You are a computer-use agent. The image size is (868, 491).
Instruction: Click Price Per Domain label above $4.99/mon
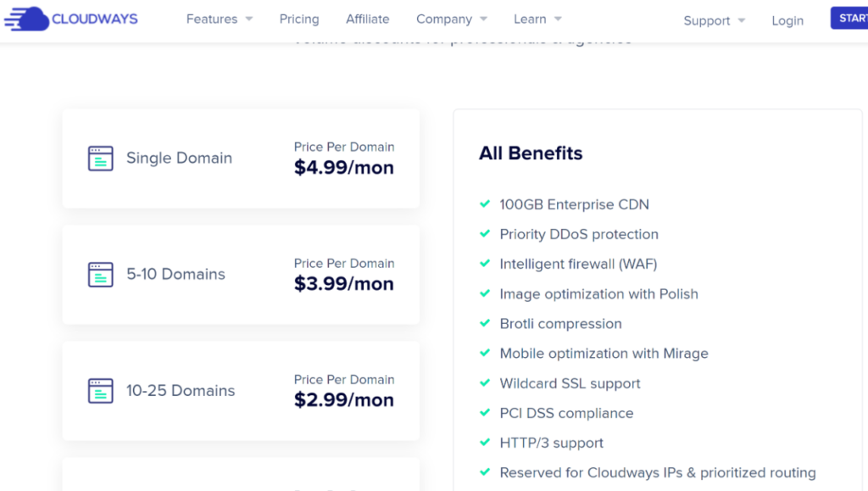pyautogui.click(x=344, y=148)
